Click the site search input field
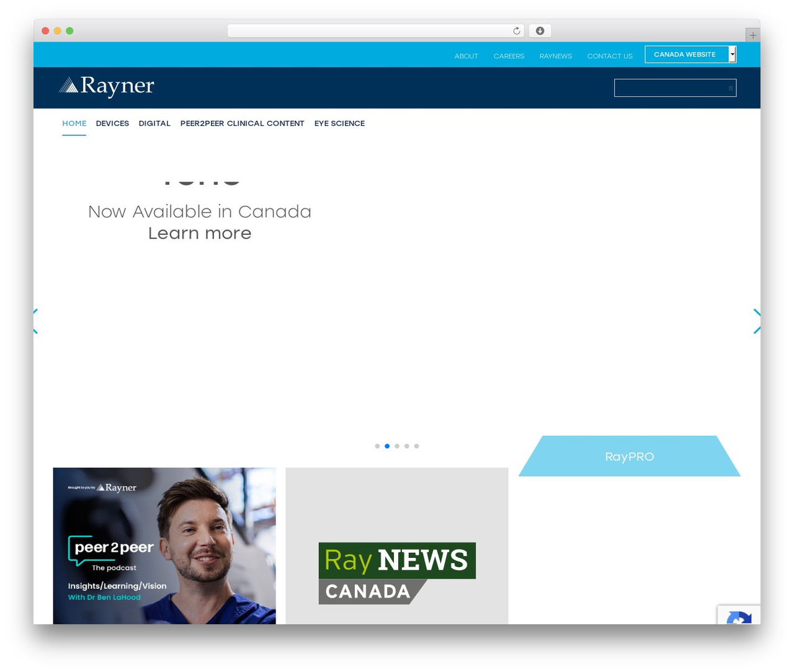The width and height of the screenshot is (794, 672). (x=675, y=88)
